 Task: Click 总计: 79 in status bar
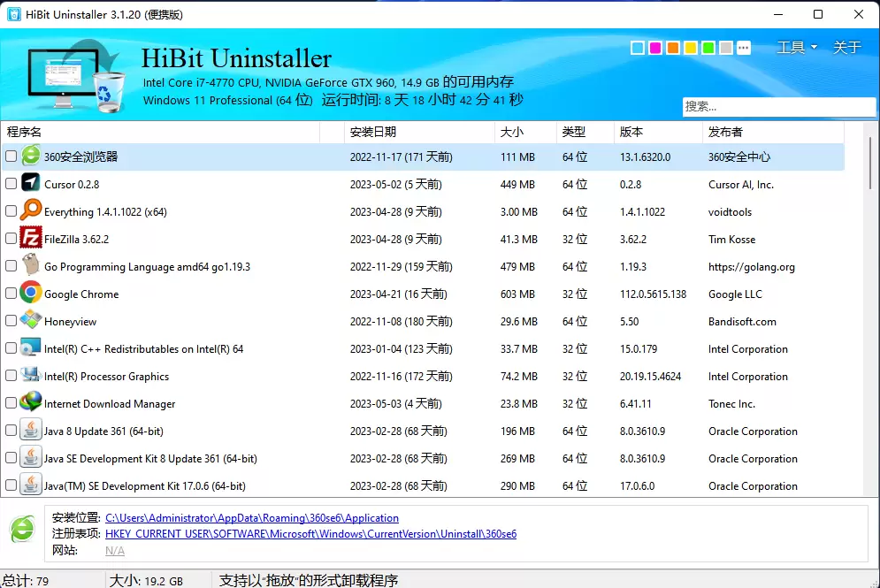(x=26, y=581)
